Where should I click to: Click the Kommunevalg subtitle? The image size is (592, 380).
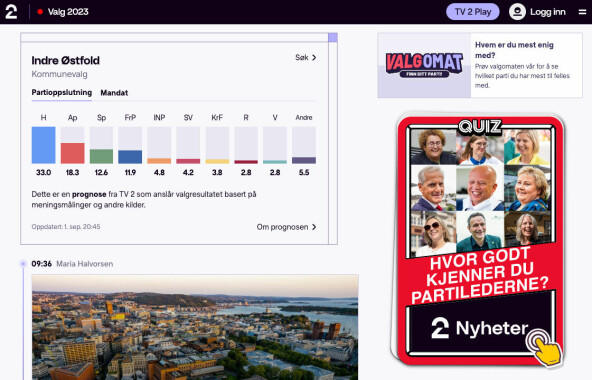coord(59,74)
